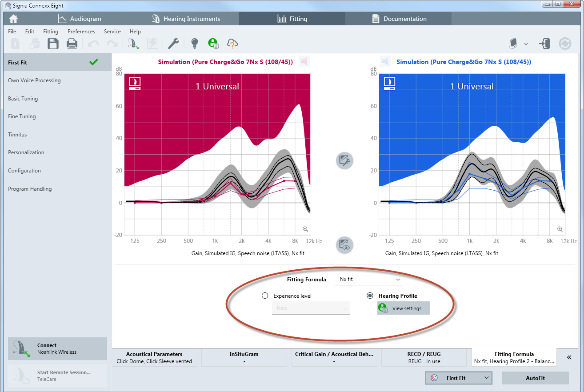Click Start Remote Session TeleCare button
Screen dimensions: 584x392
pos(57,376)
